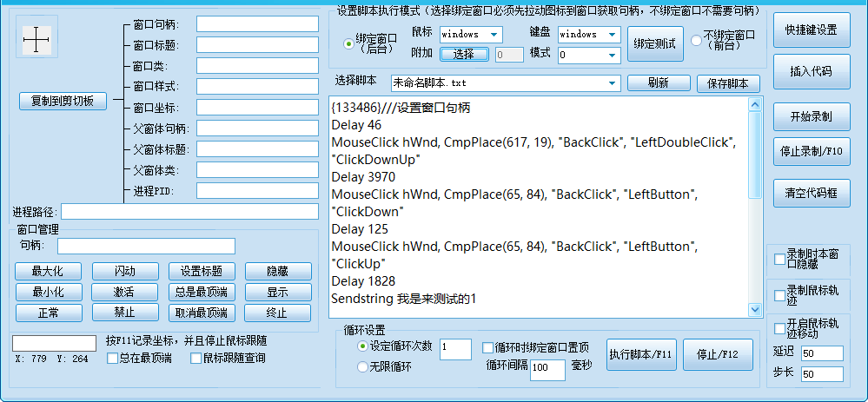Click 正常 window button
This screenshot has width=868, height=402.
tap(49, 313)
